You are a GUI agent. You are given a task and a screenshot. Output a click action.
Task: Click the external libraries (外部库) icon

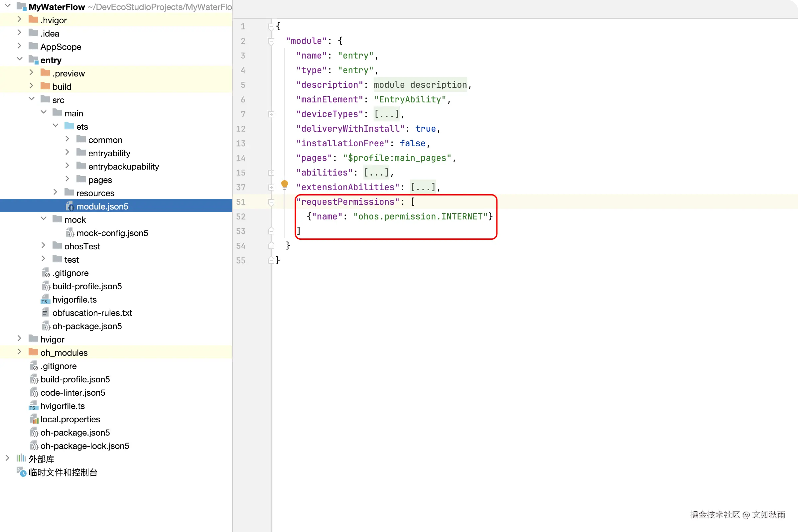click(x=21, y=459)
